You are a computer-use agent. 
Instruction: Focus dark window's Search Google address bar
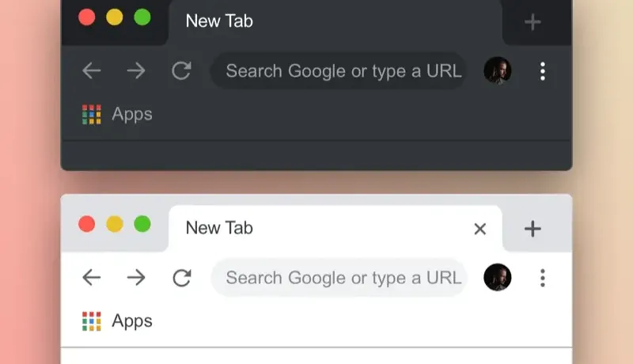[x=339, y=71]
